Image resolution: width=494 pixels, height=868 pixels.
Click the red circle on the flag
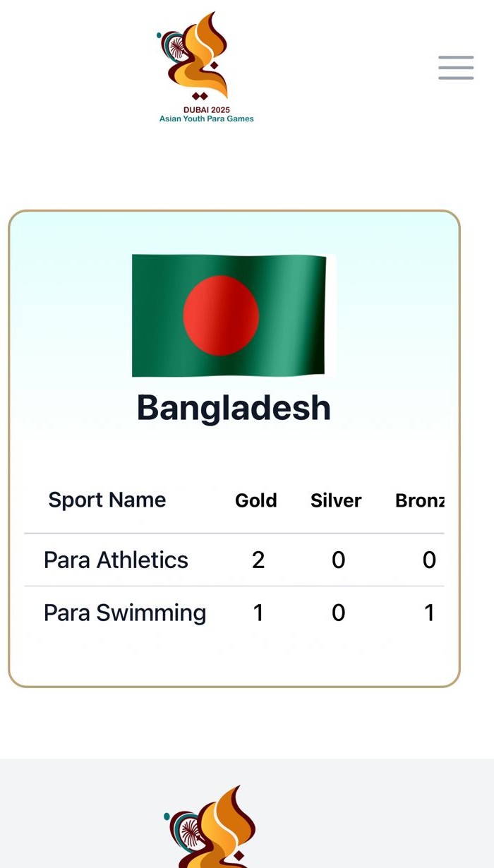pos(221,315)
